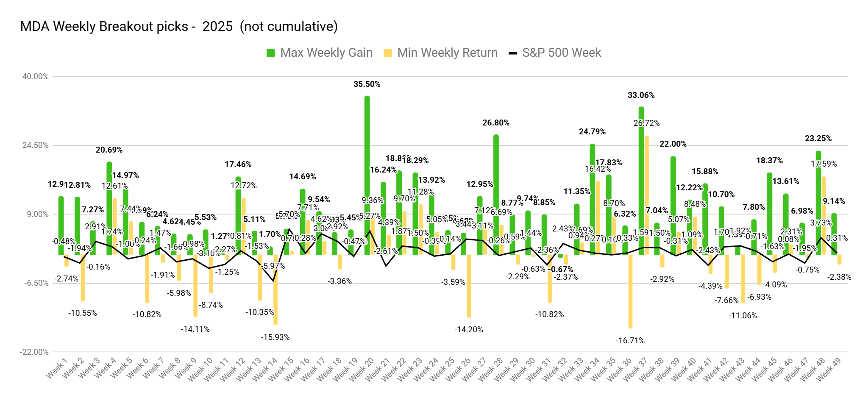Viewport: 868px width, 401px height.
Task: Select the 26.80% data label for Week 28
Action: pyautogui.click(x=496, y=123)
